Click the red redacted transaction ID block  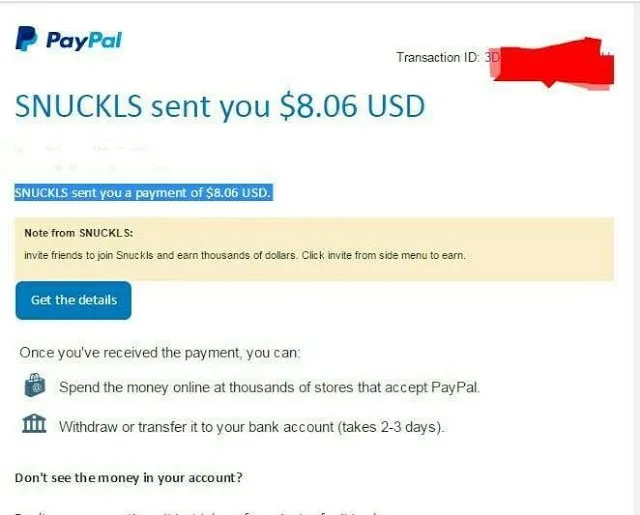(553, 63)
